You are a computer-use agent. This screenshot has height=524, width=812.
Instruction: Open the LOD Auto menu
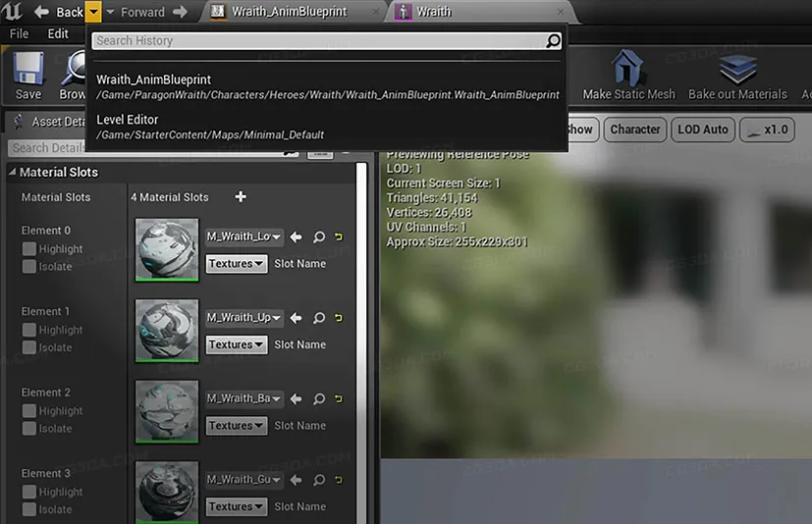[703, 130]
